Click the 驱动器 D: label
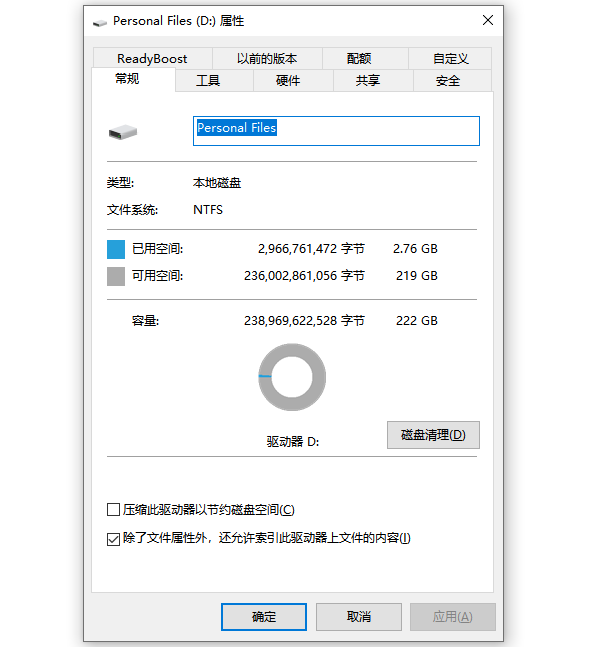 coord(293,442)
